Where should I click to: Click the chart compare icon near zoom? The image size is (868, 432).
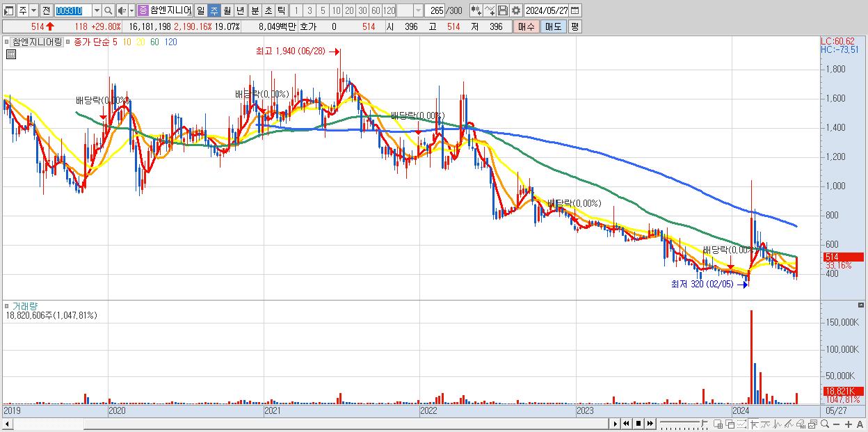pos(813,424)
